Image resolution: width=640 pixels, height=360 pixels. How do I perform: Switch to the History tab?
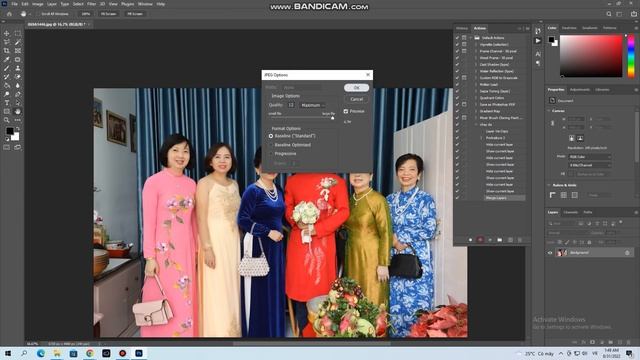pos(462,28)
